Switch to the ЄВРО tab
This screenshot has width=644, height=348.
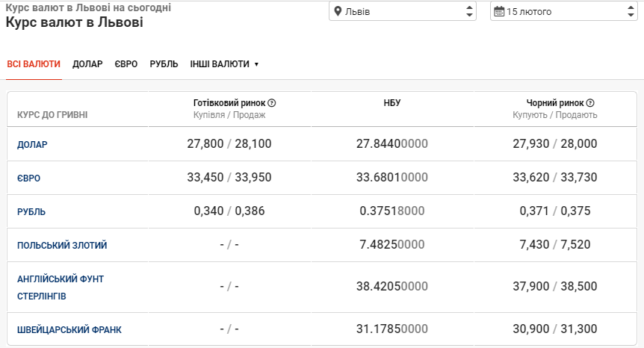(126, 64)
